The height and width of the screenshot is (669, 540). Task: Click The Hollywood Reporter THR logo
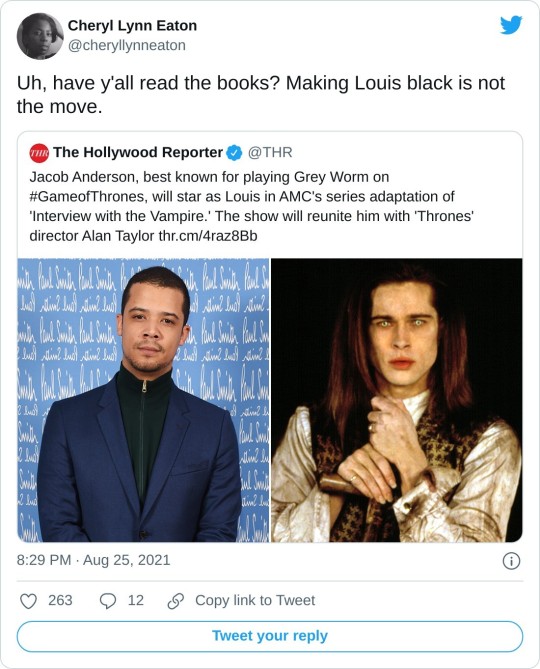(x=39, y=153)
